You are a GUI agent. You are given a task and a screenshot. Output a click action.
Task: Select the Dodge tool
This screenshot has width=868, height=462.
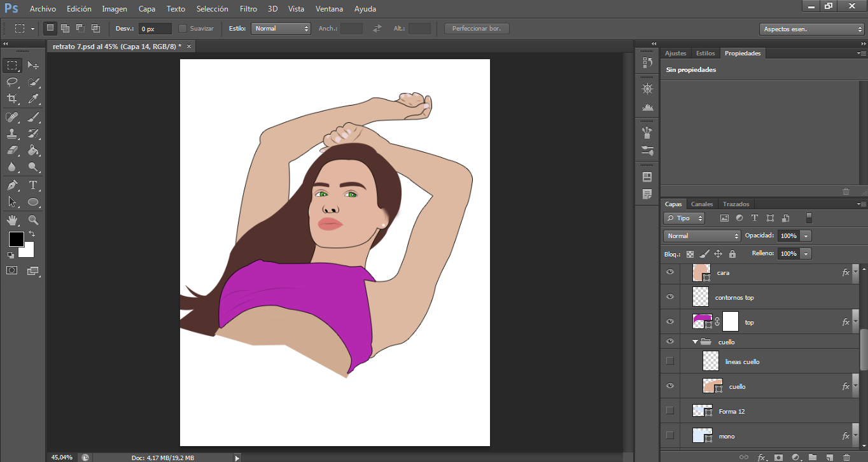[34, 167]
